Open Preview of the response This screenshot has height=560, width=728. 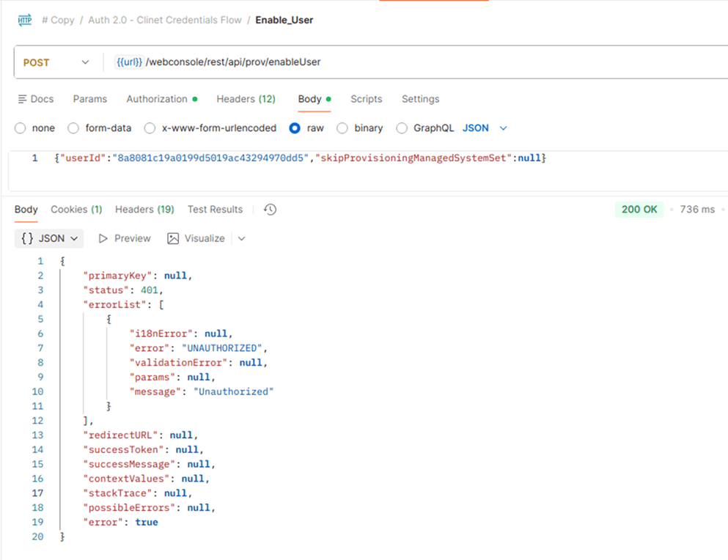[x=125, y=238]
